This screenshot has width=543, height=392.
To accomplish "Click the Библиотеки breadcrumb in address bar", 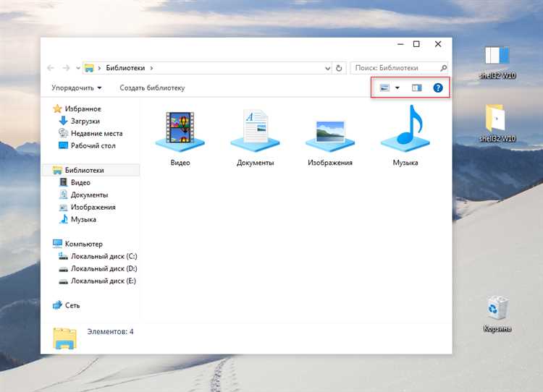I will [125, 68].
